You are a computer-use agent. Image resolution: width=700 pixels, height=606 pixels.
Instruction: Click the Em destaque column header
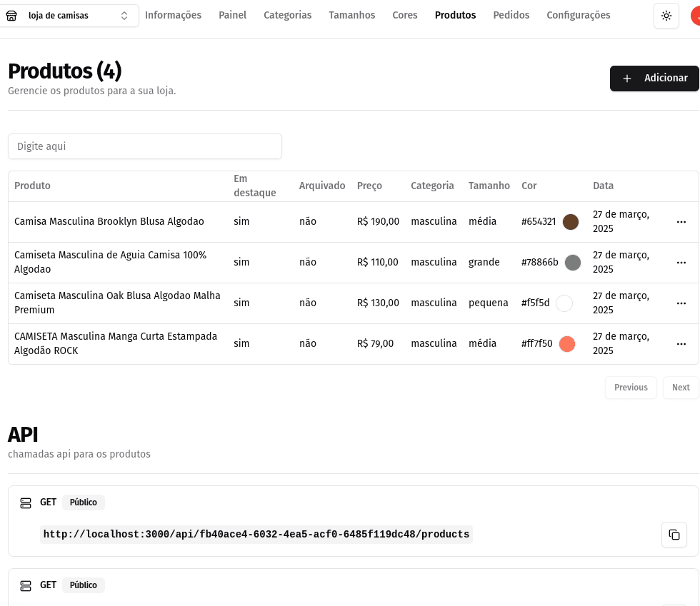pyautogui.click(x=255, y=186)
